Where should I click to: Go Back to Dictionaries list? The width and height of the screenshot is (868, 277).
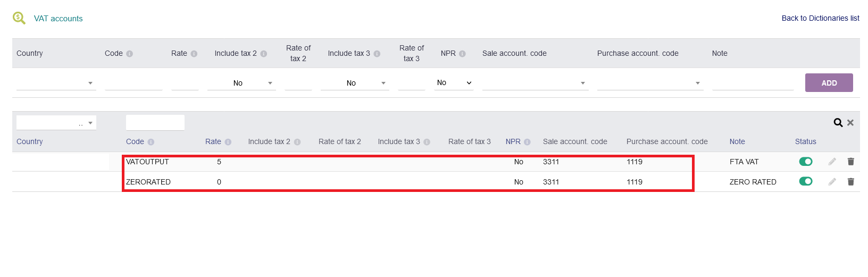coord(820,18)
